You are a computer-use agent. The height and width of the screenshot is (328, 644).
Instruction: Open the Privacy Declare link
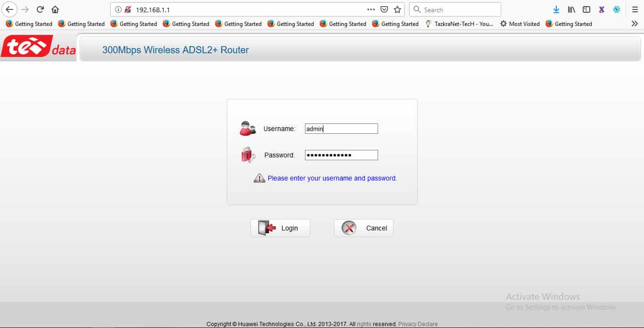pos(418,324)
